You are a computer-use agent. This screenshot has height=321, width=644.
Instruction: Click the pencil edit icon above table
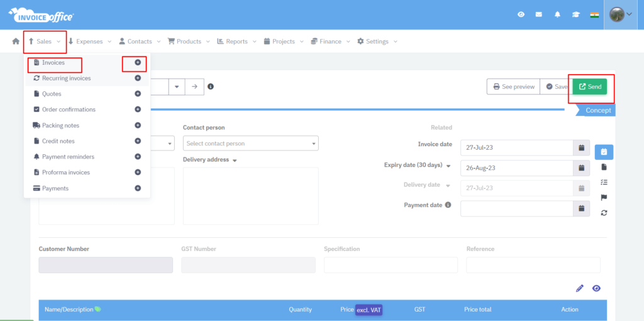pos(580,288)
